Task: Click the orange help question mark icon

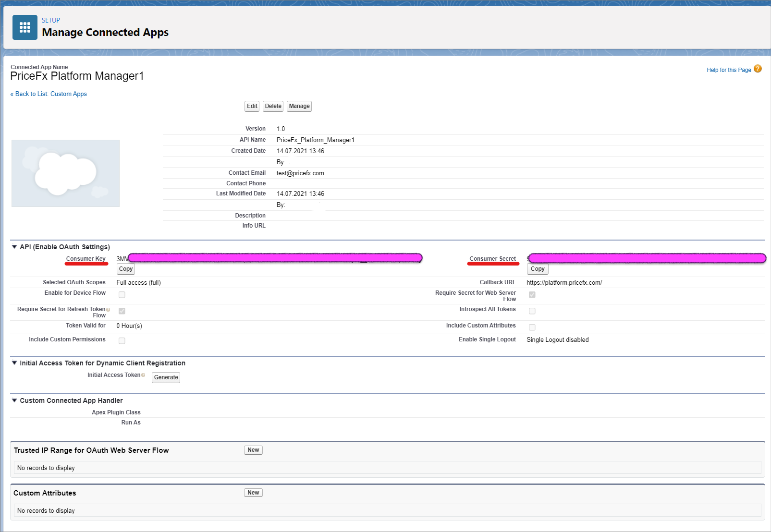Action: [758, 69]
